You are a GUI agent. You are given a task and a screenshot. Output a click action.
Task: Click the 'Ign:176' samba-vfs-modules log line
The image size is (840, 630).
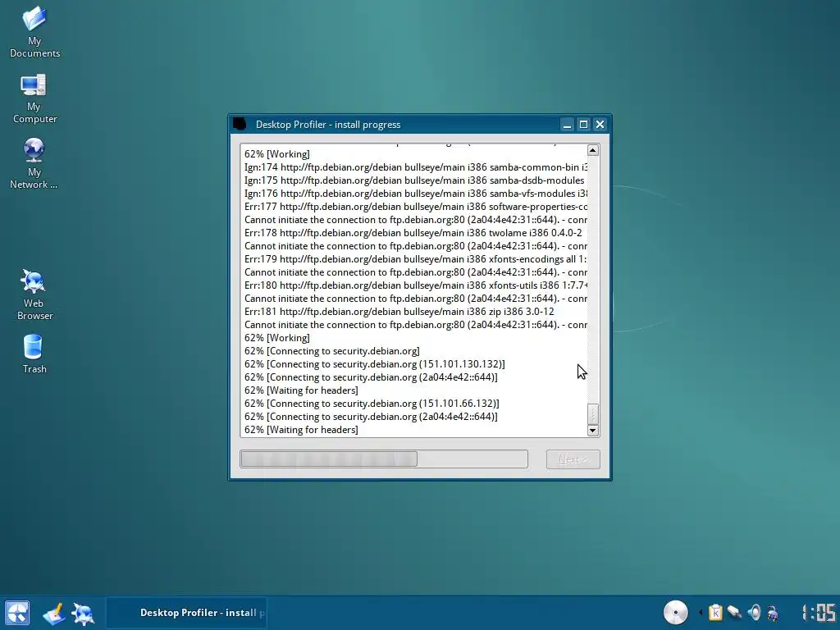416,194
